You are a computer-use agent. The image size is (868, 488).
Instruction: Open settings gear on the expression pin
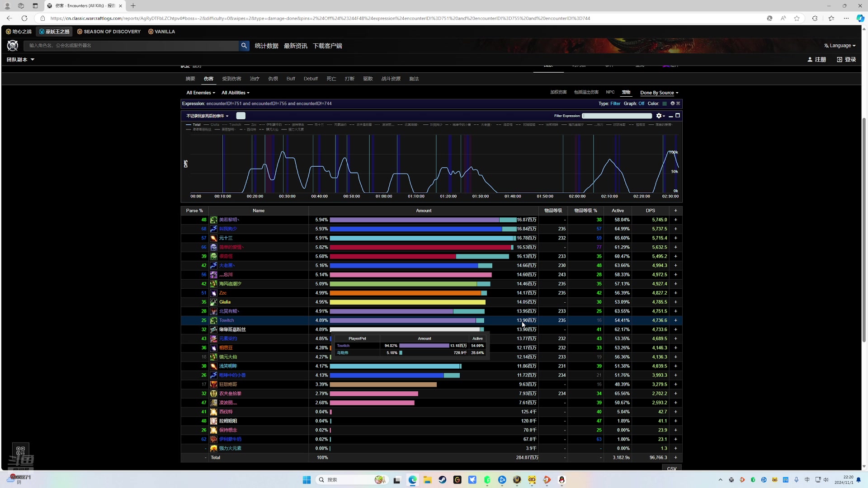672,103
